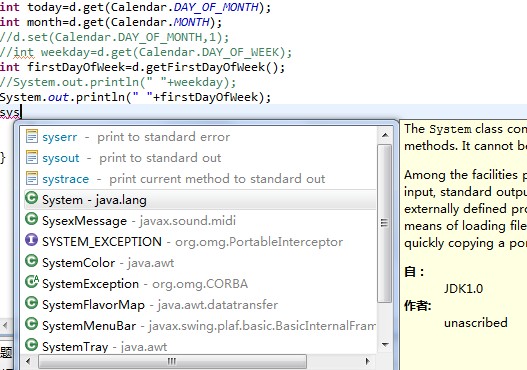Click proposal list scroll up arrow
The image size is (527, 370).
(x=385, y=135)
